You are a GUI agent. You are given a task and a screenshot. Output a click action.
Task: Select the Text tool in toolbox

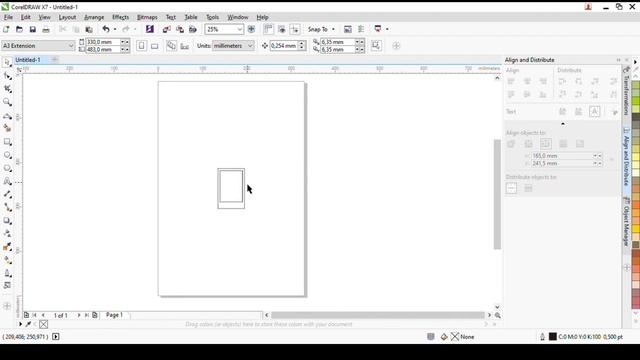(7, 181)
